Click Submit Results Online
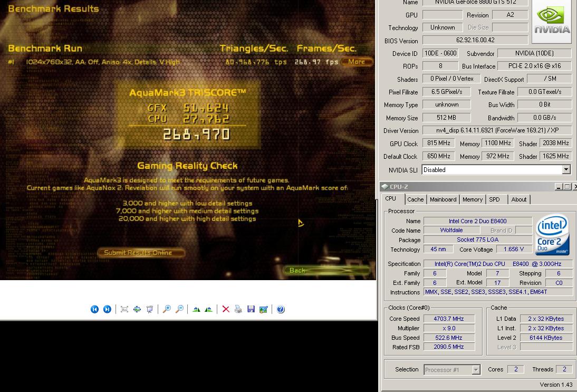The image size is (577, 392). click(x=141, y=253)
